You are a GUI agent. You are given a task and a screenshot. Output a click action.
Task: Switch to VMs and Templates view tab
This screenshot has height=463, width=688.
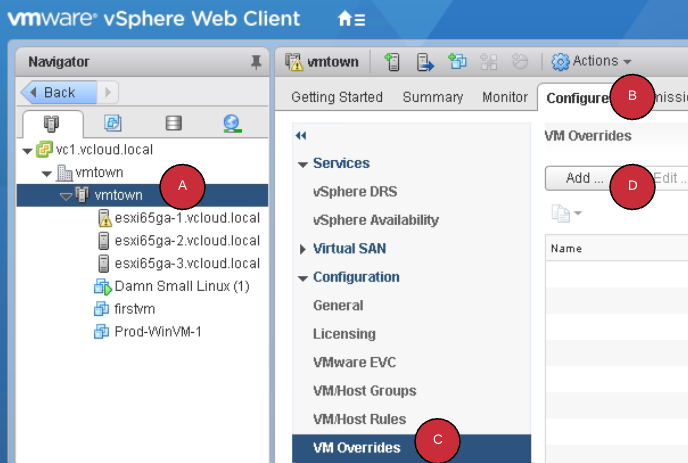point(113,123)
